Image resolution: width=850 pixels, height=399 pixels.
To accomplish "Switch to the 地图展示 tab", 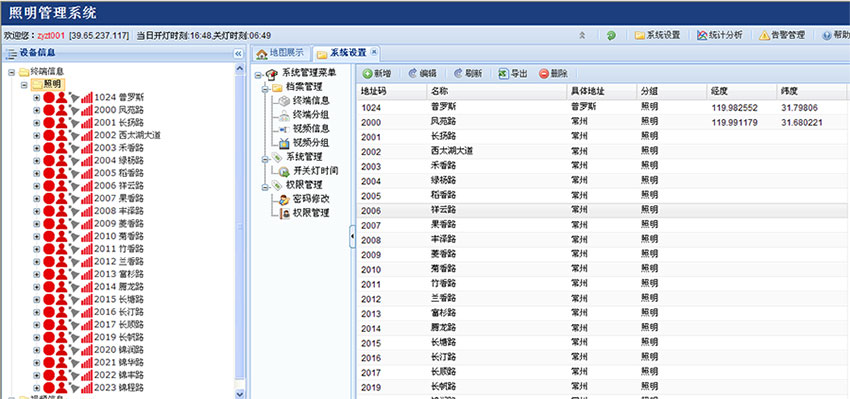I will 280,53.
